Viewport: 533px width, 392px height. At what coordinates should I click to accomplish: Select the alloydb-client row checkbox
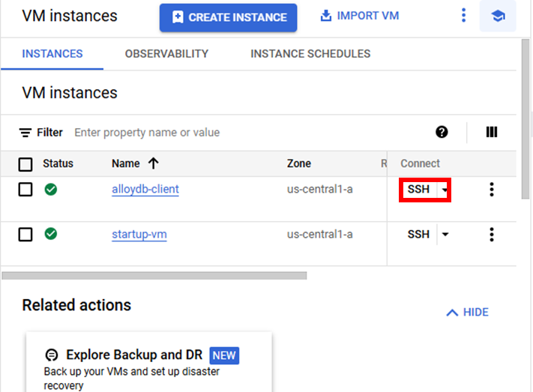(x=25, y=190)
